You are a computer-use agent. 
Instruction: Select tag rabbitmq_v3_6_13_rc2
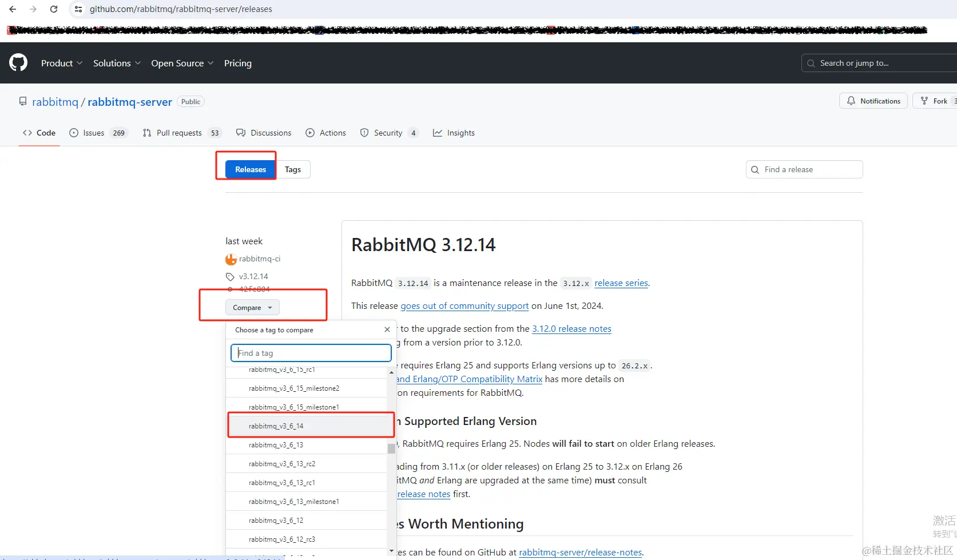click(x=307, y=464)
